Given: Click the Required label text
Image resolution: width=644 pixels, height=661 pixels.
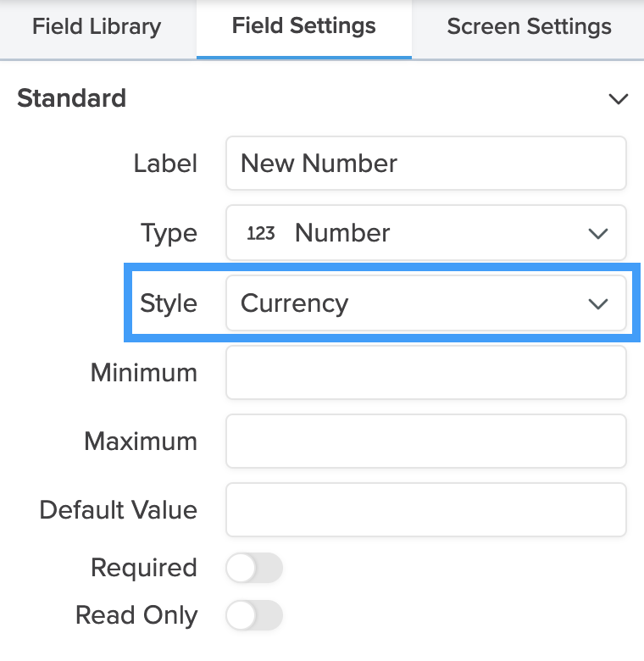Looking at the screenshot, I should coord(144,568).
